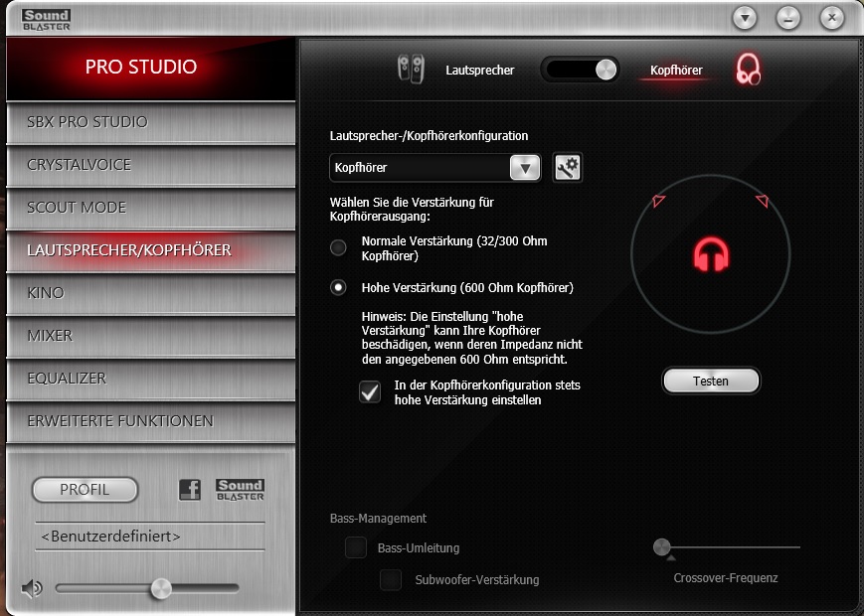Open the SBX PRO STUDIO section

coord(151,122)
